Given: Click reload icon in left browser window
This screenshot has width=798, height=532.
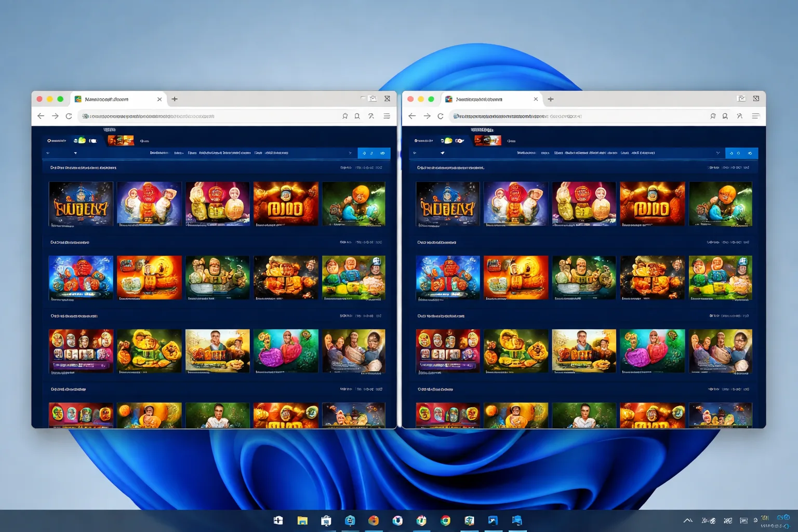Looking at the screenshot, I should (x=69, y=116).
